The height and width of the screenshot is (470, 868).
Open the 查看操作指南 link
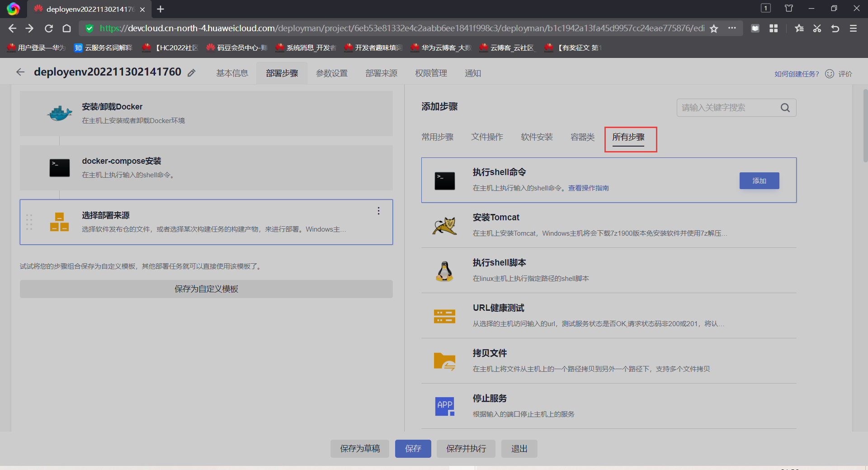pos(589,188)
